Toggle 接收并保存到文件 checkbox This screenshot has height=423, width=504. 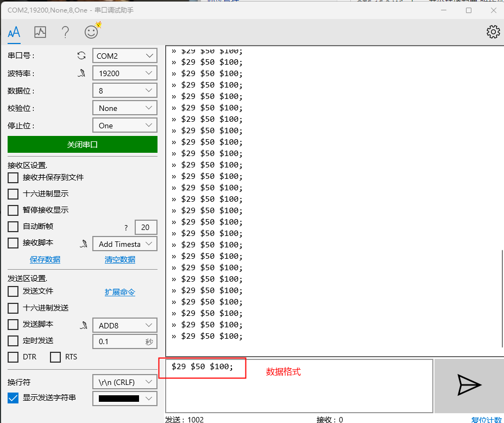tap(13, 178)
